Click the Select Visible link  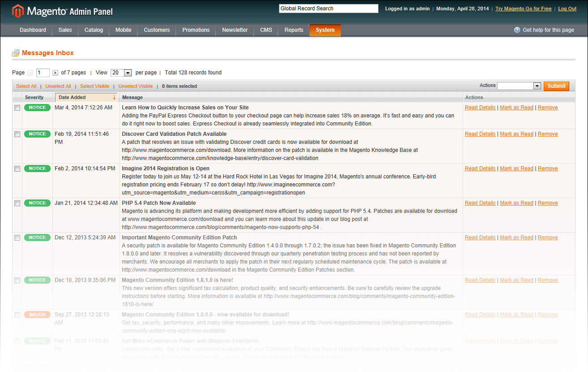pos(94,86)
